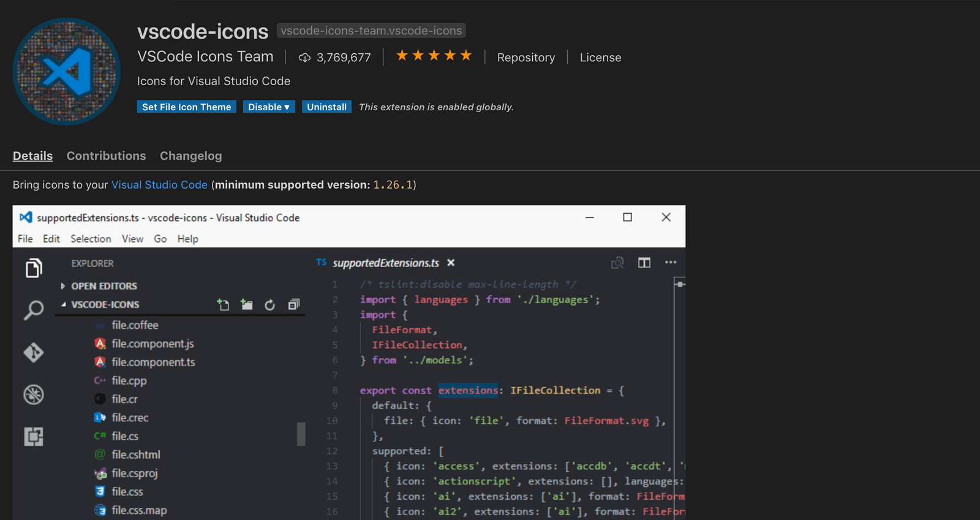Open View menu in preview window
Screen dimensions: 980x520
[x=132, y=239]
